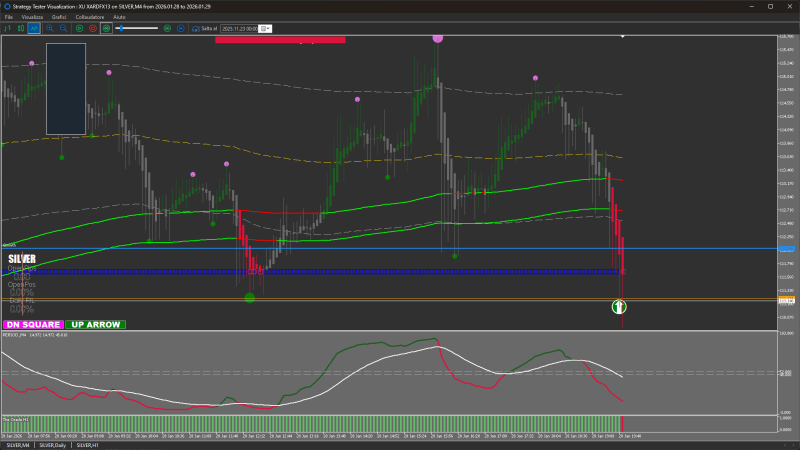The height and width of the screenshot is (450, 800).
Task: Open the File menu
Action: (x=9, y=17)
